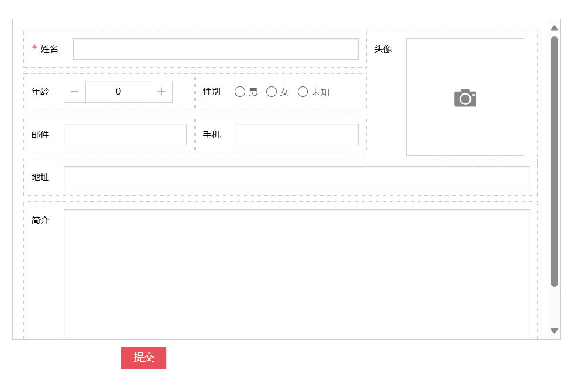Click the camera icon to upload avatar
Screen dimensions: 588x374
(x=465, y=98)
